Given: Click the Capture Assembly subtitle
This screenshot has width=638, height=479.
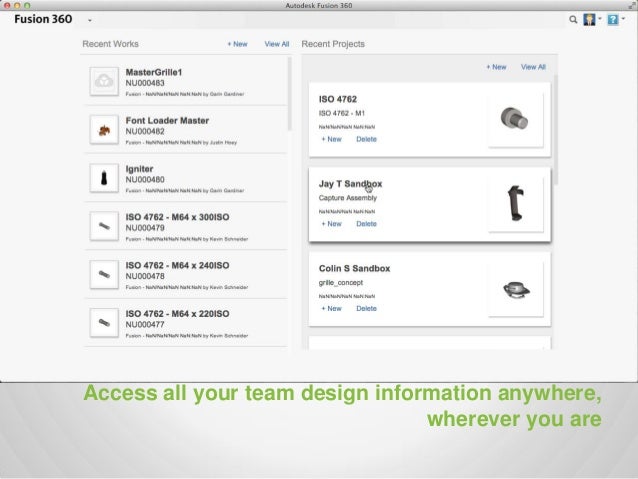Looking at the screenshot, I should pos(348,198).
